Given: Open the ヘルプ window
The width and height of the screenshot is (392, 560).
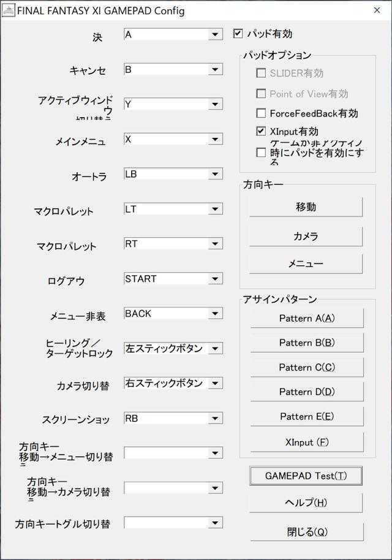Looking at the screenshot, I should pyautogui.click(x=306, y=502).
